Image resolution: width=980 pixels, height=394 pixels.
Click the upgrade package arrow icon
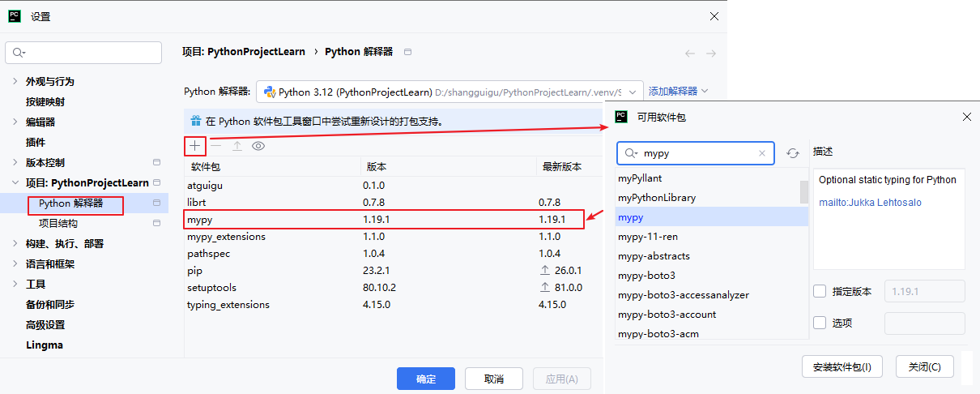point(237,146)
